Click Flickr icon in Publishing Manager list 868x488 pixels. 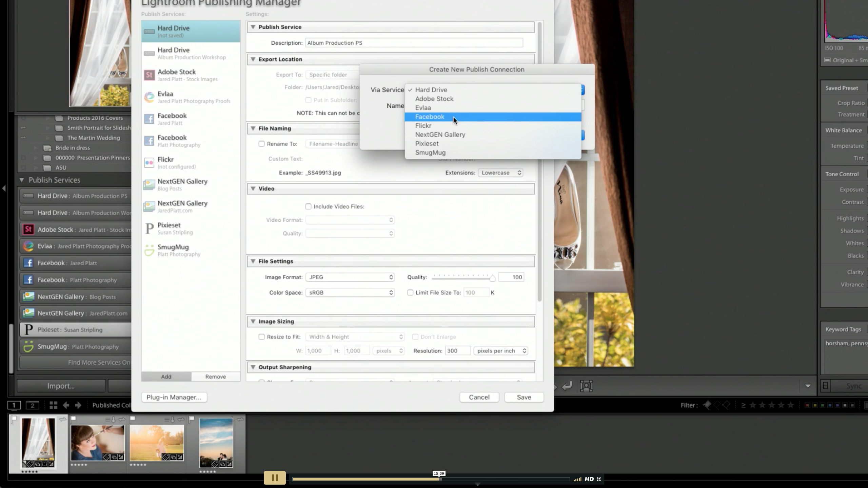tap(149, 163)
